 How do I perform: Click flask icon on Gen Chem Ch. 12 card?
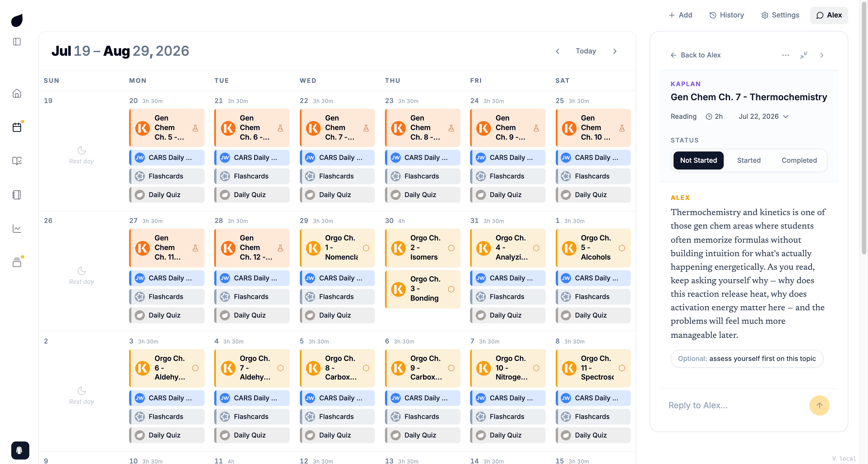tap(280, 248)
